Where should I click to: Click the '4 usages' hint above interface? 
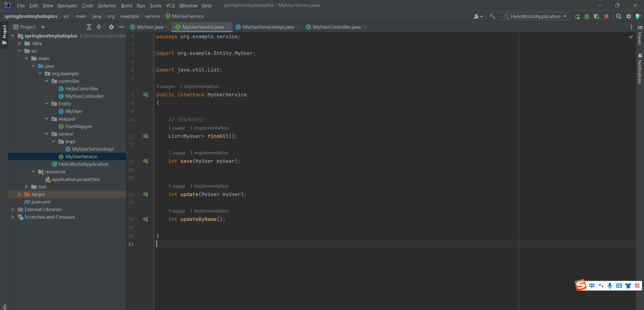pos(166,86)
